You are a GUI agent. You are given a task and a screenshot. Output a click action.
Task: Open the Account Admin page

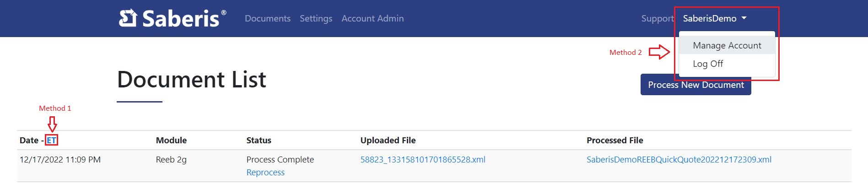pos(372,18)
